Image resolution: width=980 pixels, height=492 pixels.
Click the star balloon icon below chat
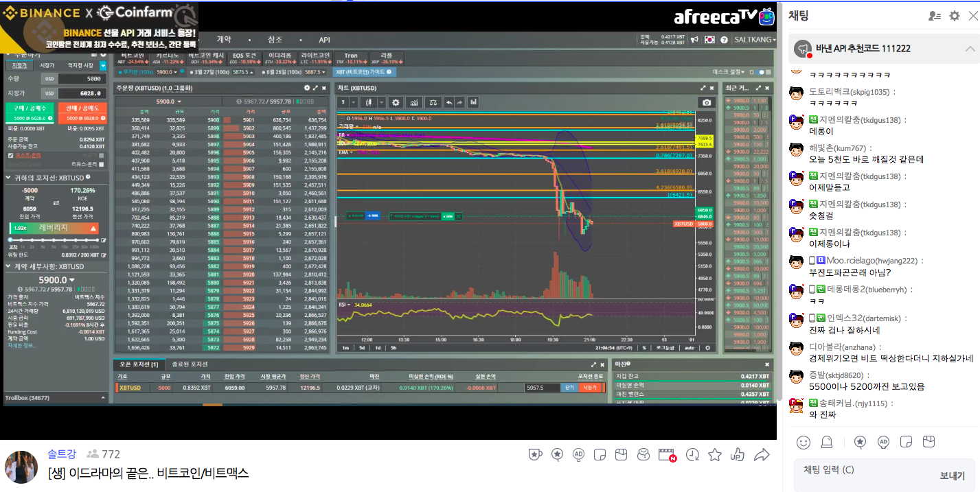point(860,441)
